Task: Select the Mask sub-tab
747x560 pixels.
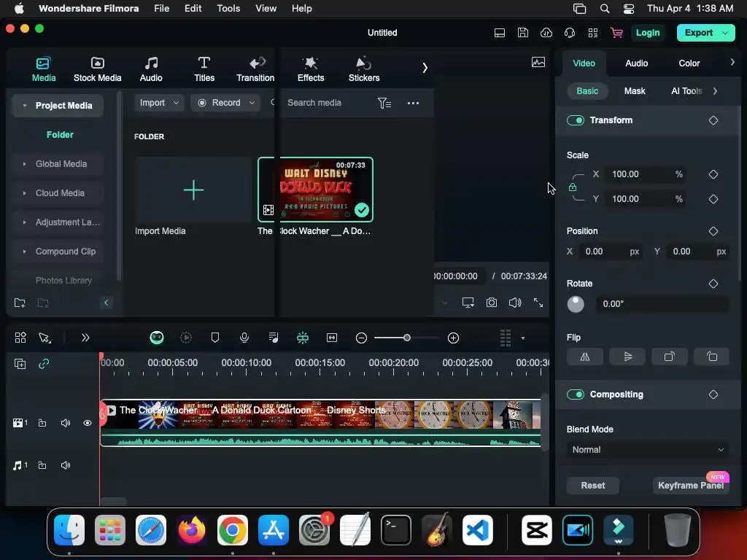Action: pyautogui.click(x=635, y=91)
